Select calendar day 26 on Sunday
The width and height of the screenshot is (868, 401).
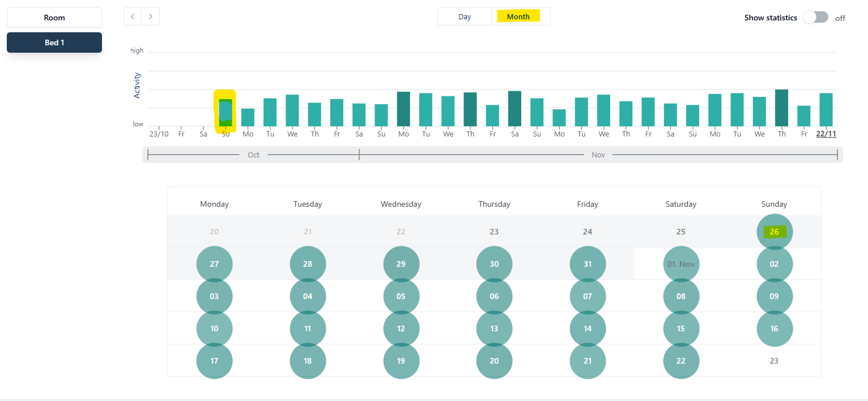(775, 232)
